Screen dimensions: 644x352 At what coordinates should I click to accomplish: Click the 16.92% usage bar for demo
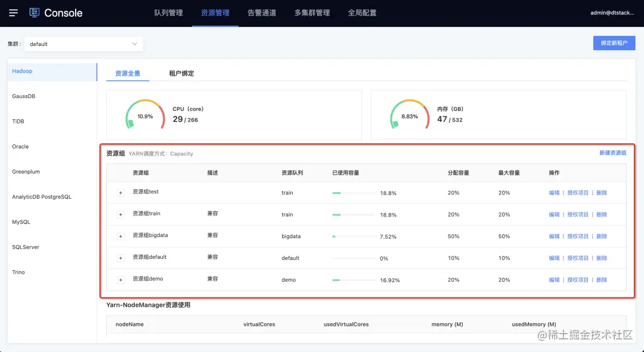click(354, 280)
